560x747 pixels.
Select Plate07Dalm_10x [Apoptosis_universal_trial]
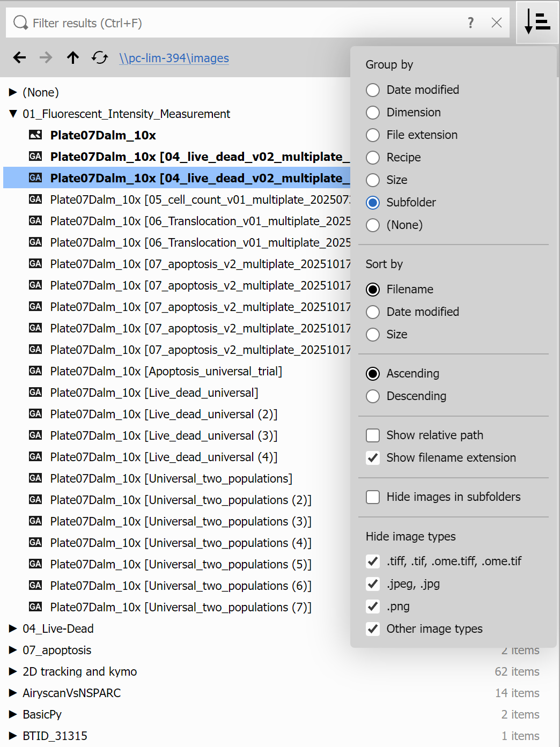166,371
